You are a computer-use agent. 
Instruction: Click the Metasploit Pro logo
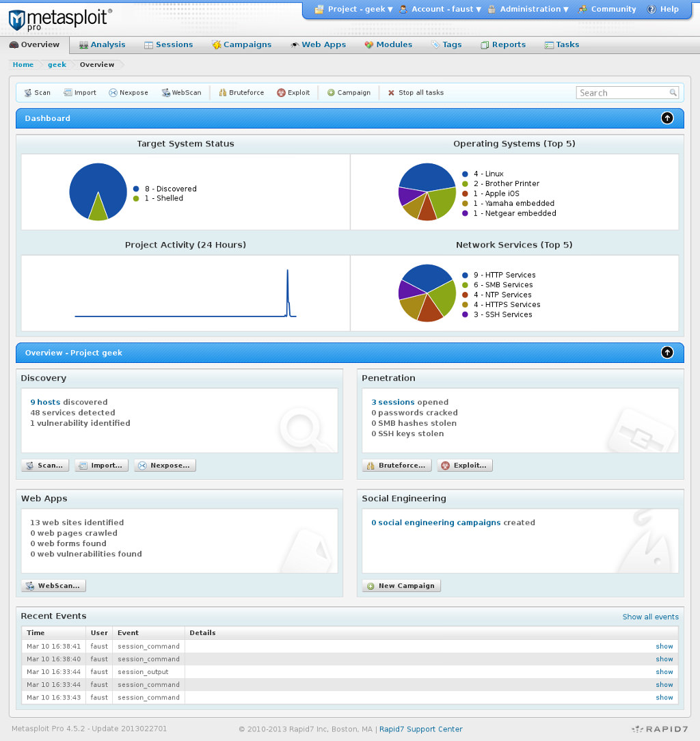60,19
